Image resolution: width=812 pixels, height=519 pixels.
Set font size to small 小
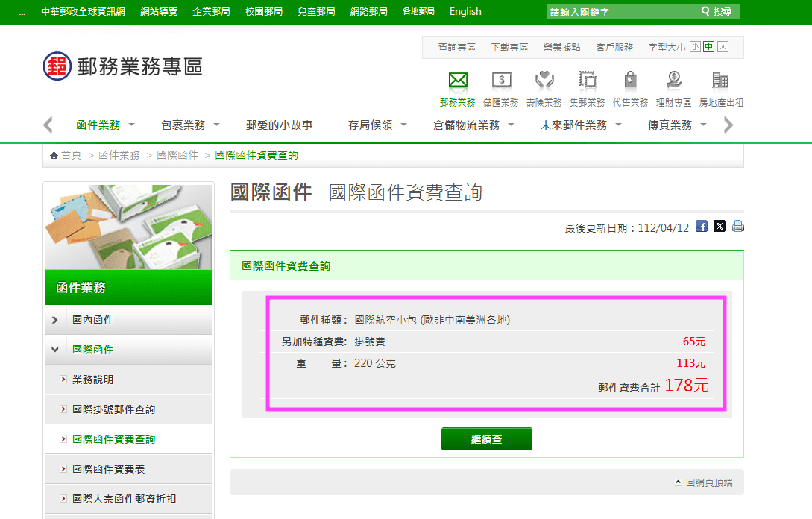[x=695, y=47]
